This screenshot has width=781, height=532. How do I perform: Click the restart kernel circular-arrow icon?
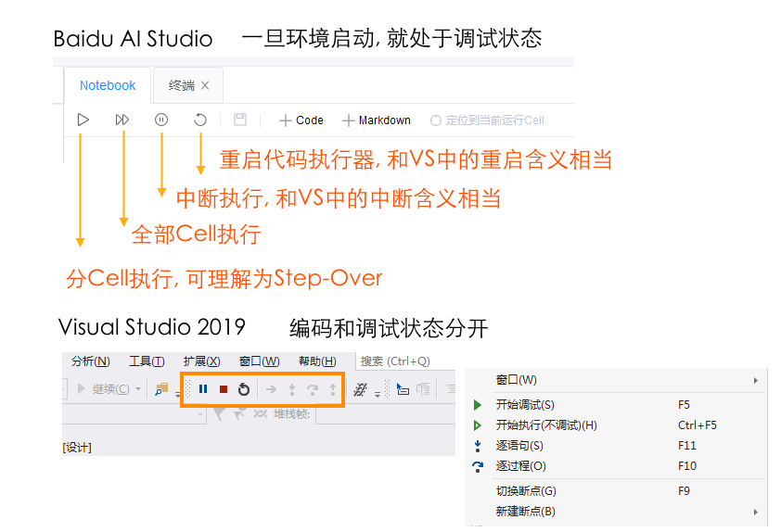[200, 120]
